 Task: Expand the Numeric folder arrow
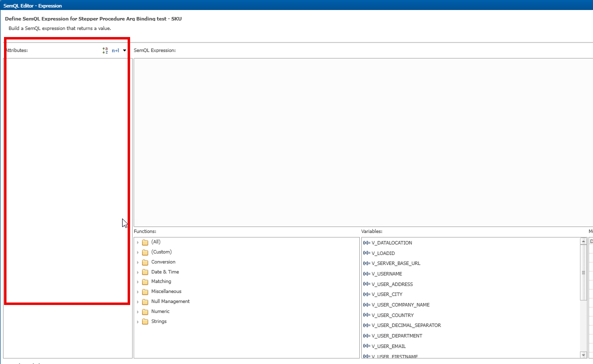point(138,312)
